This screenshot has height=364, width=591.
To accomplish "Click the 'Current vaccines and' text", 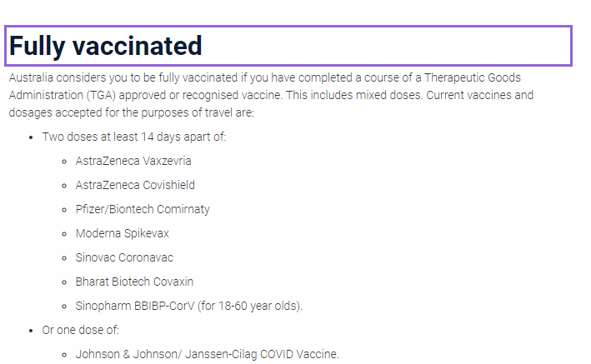I will tap(479, 95).
